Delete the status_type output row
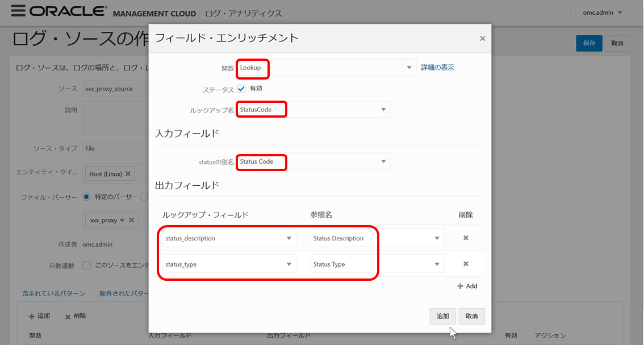The image size is (644, 345). 466,264
